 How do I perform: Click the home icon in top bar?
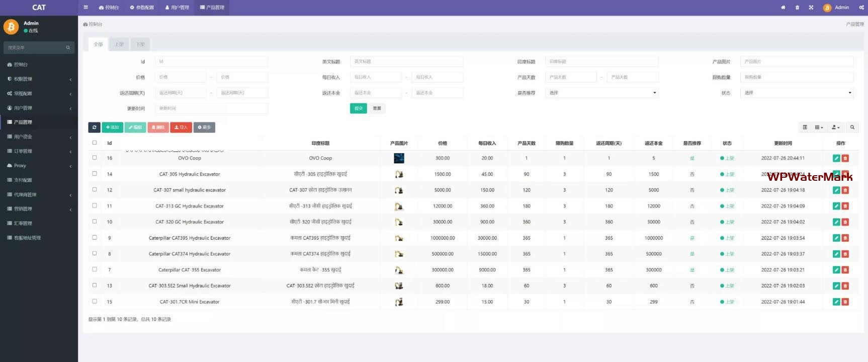pos(783,8)
